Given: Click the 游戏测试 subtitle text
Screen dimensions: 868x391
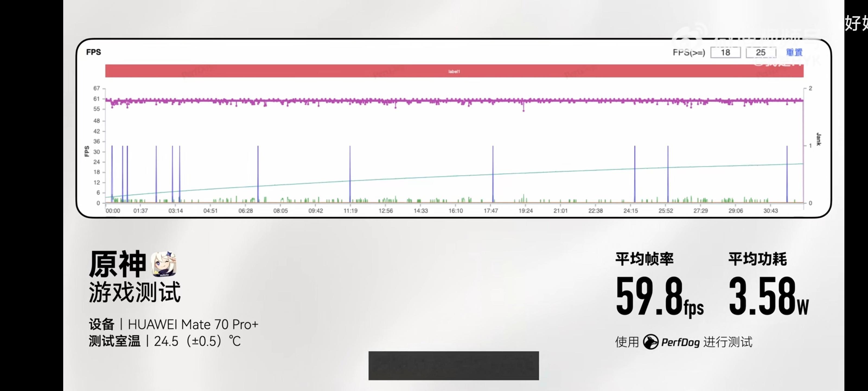Looking at the screenshot, I should (135, 292).
